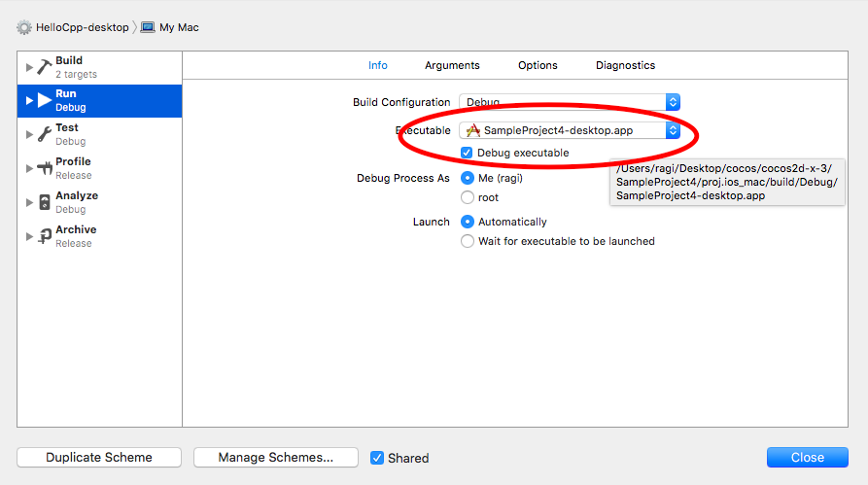Image resolution: width=868 pixels, height=485 pixels.
Task: Select the root debug process option
Action: 468,197
